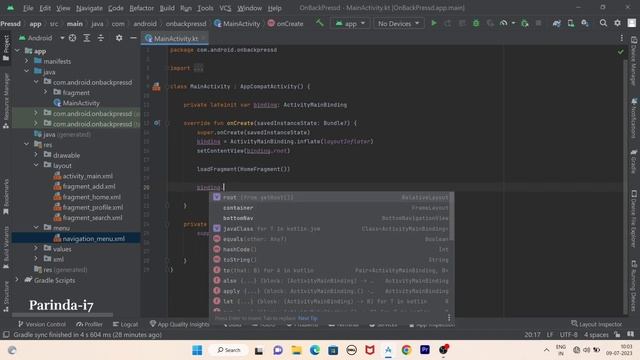Click the Apply Changes icon in toolbar

(x=448, y=23)
